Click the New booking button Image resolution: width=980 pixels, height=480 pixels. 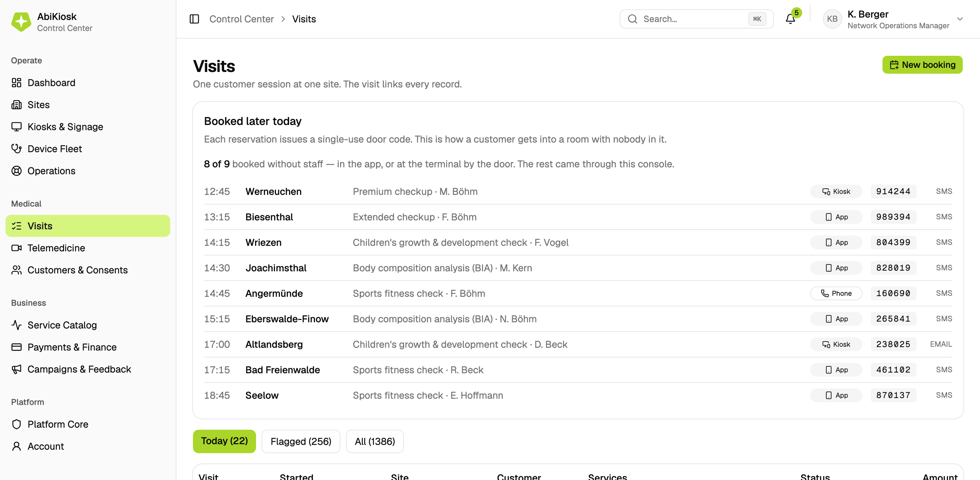point(922,65)
